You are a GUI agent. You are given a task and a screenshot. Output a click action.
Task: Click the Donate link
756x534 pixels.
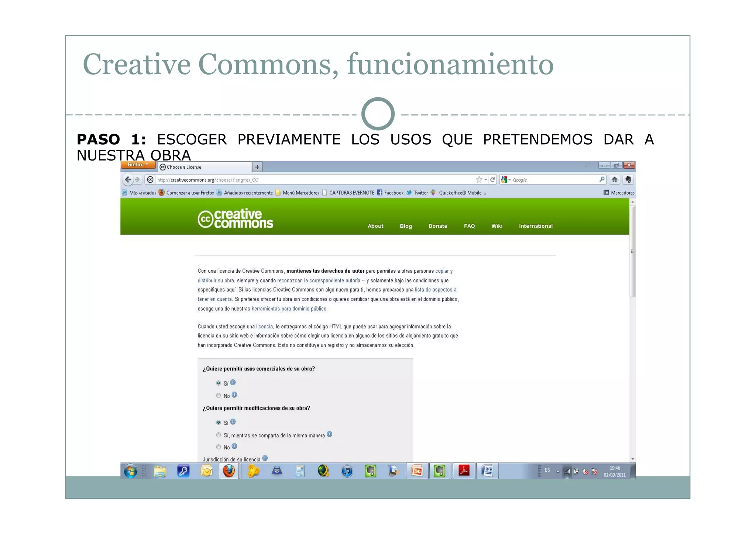438,226
